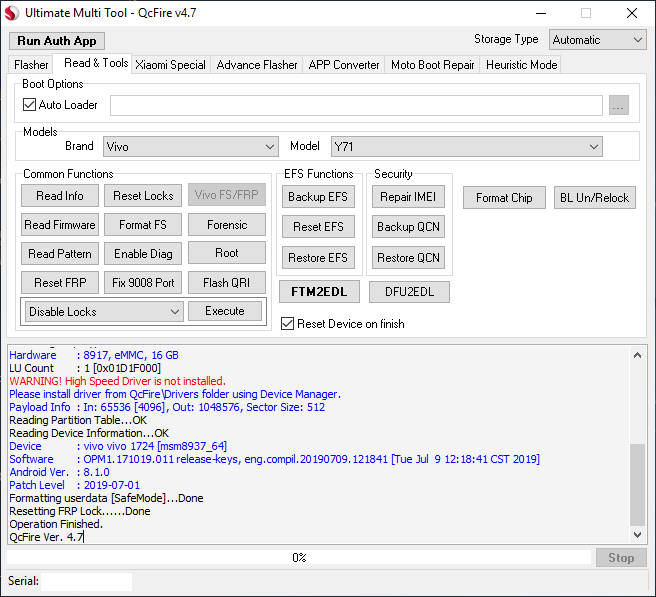Switch to Advance Flasher tab
This screenshot has width=656, height=597.
(x=256, y=65)
